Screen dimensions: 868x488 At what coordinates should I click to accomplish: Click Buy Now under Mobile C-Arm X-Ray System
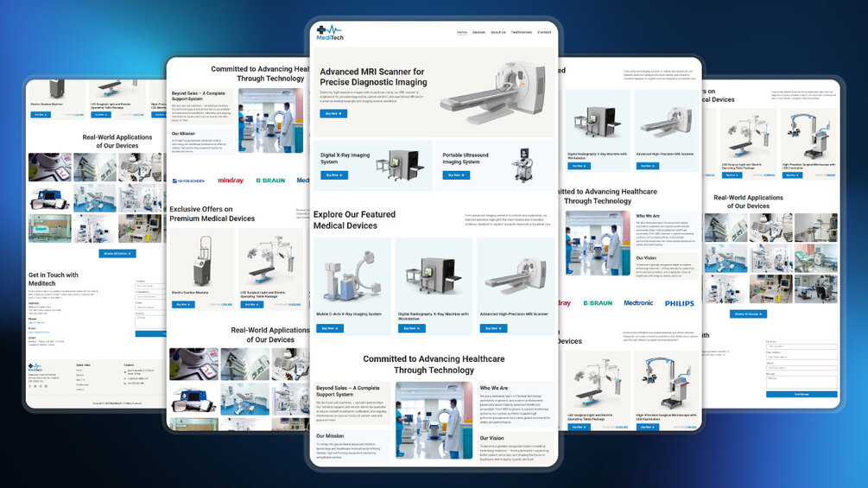[330, 328]
